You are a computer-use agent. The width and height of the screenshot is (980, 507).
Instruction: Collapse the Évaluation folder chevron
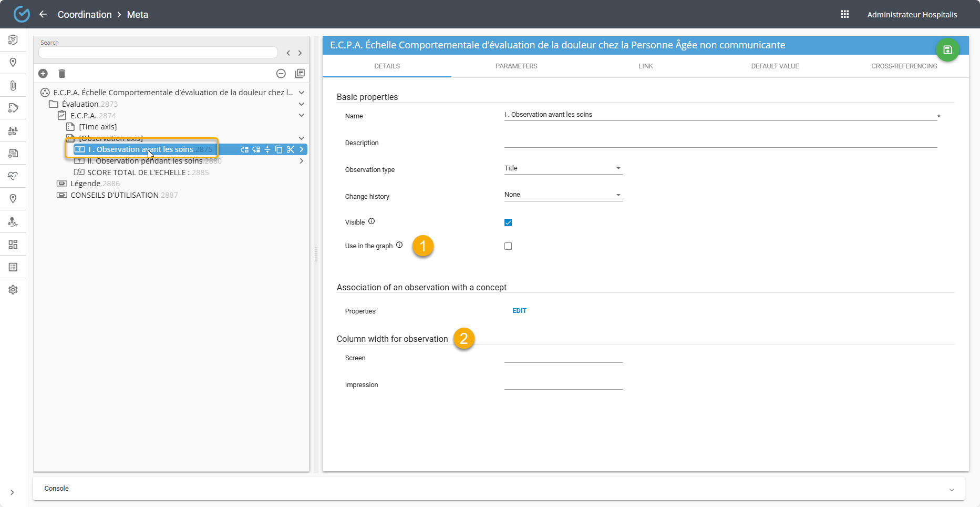pos(302,104)
